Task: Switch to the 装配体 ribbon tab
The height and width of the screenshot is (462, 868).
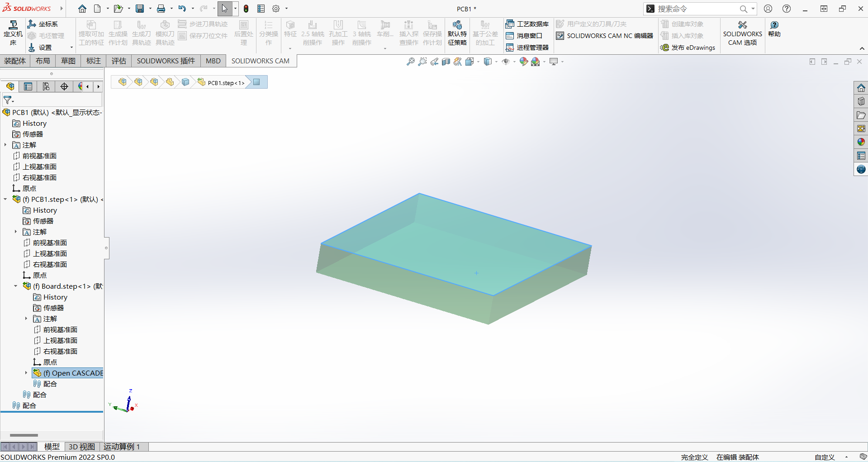Action: [x=15, y=61]
